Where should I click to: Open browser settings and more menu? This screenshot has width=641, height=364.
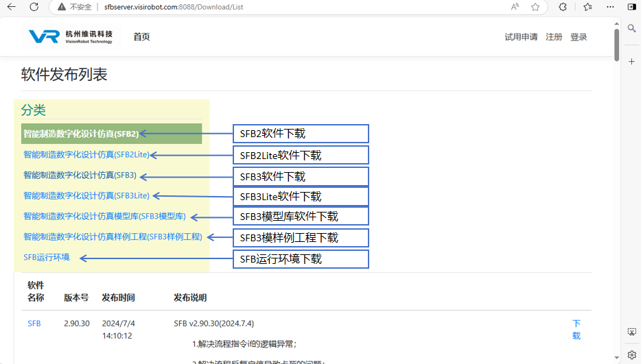click(610, 7)
